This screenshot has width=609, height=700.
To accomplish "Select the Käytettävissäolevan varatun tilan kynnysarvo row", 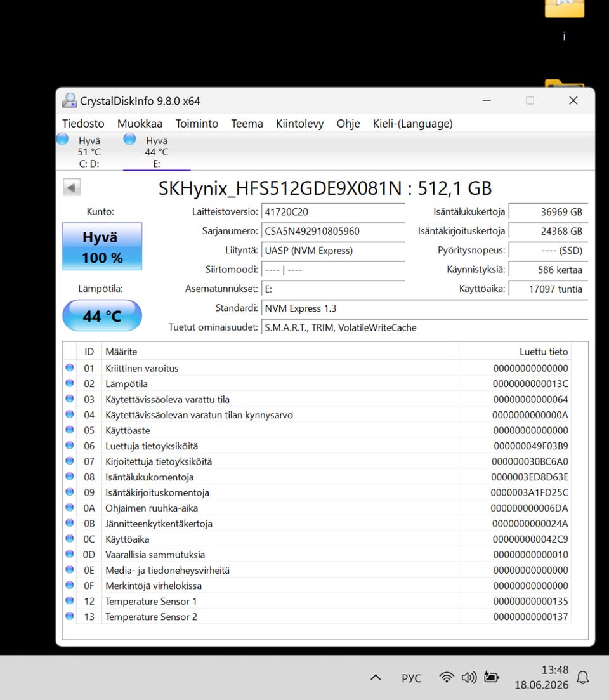I will point(317,414).
